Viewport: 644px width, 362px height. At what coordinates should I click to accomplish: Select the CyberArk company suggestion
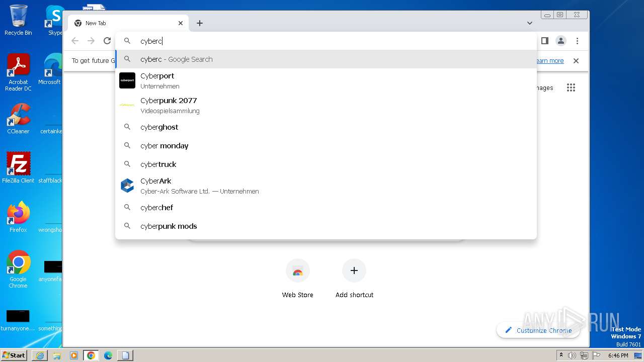(326, 186)
